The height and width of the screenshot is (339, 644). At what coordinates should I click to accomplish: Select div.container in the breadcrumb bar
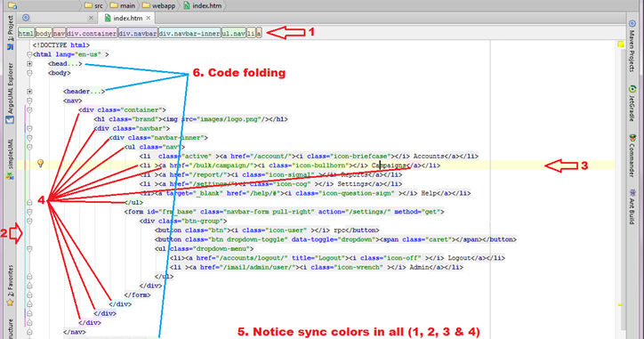pos(92,33)
